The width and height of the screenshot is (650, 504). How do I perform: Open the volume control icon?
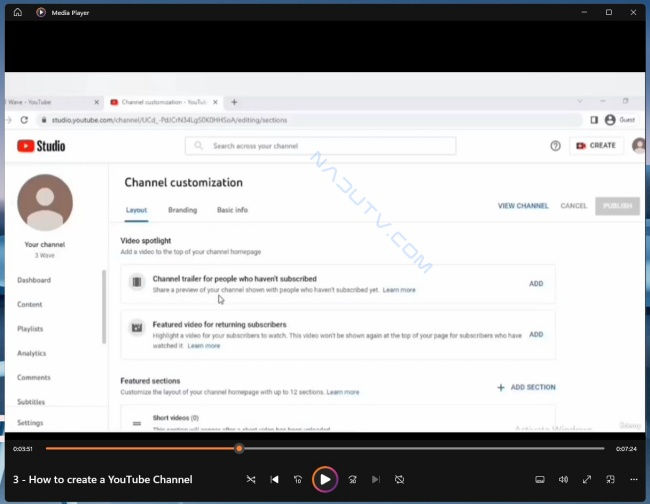click(563, 480)
